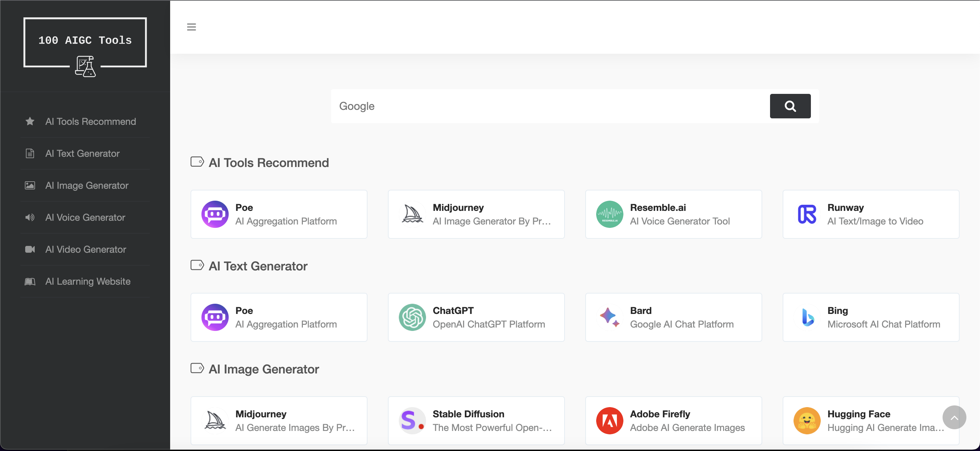Open AI Learning Website in sidebar
This screenshot has width=980, height=451.
point(87,281)
